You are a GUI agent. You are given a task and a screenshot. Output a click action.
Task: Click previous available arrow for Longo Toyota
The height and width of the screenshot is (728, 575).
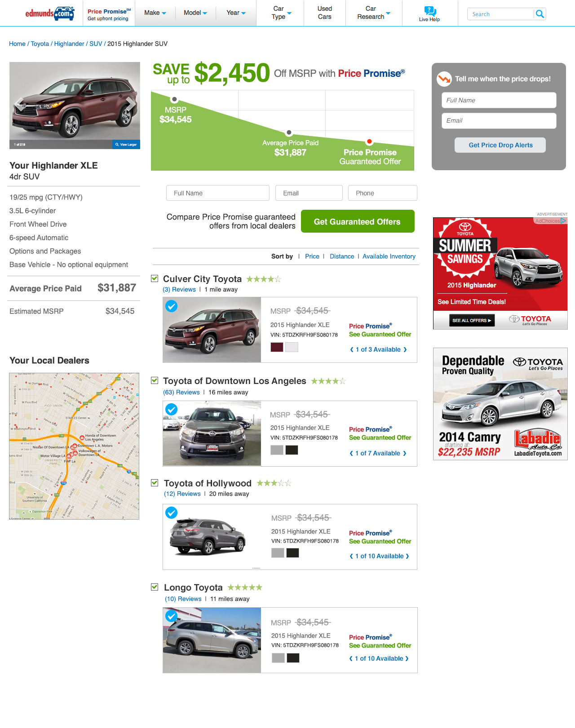[351, 659]
